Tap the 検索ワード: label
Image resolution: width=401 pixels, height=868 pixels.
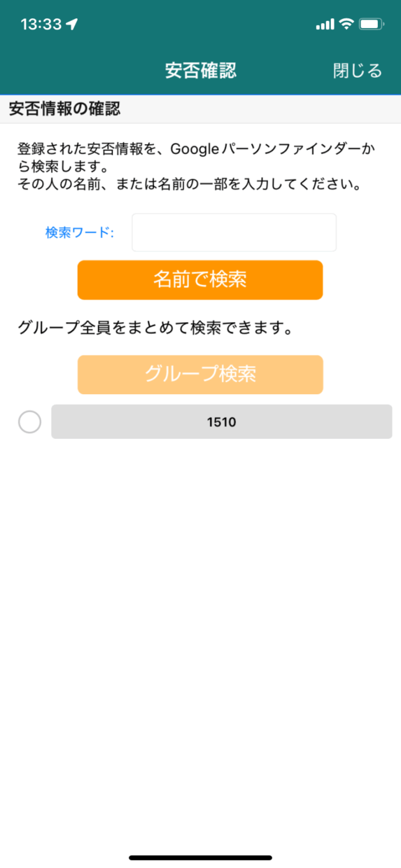pyautogui.click(x=80, y=232)
